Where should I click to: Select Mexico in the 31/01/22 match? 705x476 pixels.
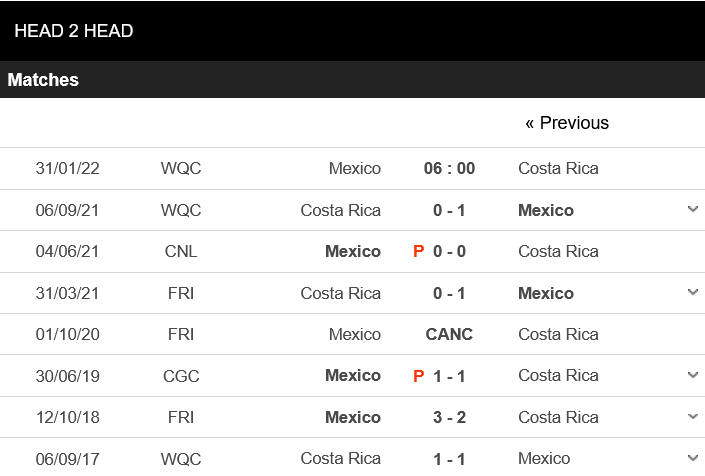[354, 168]
